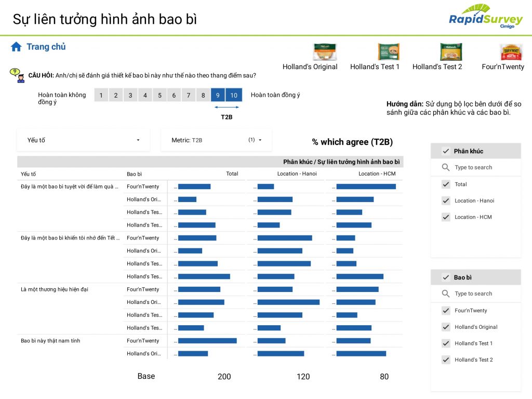This screenshot has width=532, height=399.
Task: Toggle the Phân khúc select-all checkbox
Action: (x=446, y=151)
